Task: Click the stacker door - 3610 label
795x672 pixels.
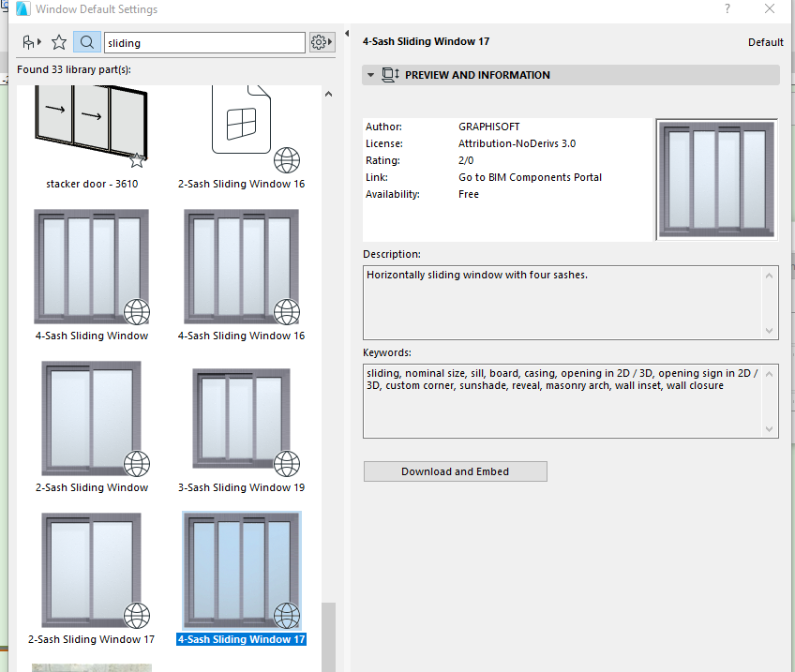Action: click(x=92, y=184)
